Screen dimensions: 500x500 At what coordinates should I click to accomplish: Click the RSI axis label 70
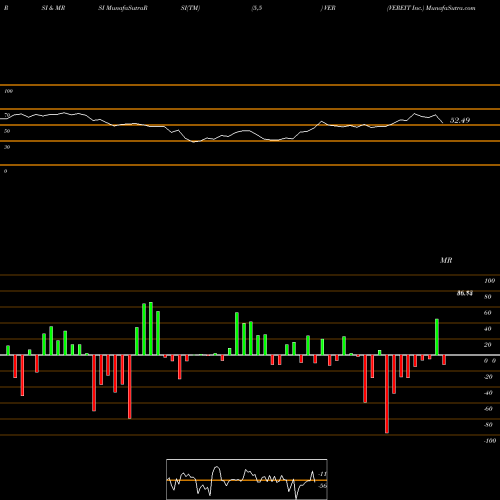tap(7, 115)
